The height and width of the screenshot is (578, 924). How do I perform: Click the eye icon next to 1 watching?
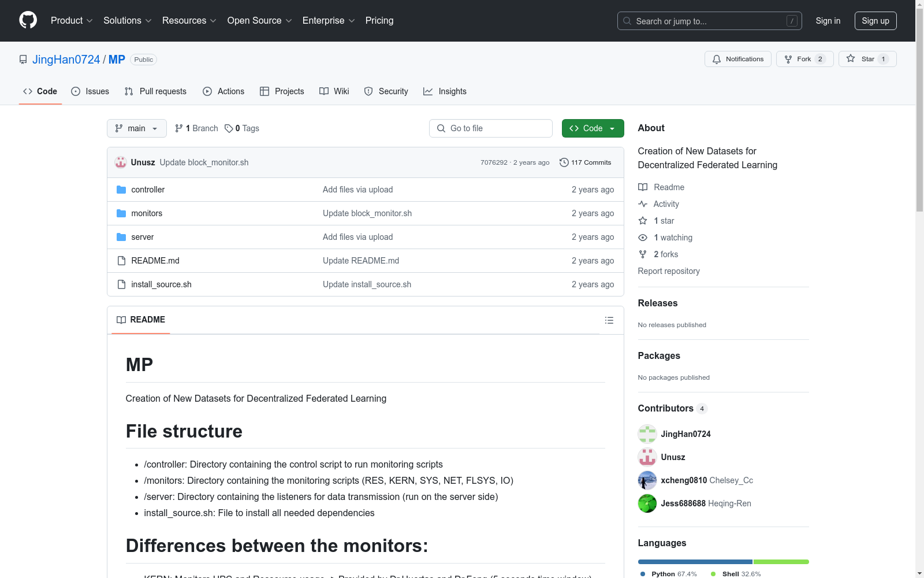click(643, 238)
